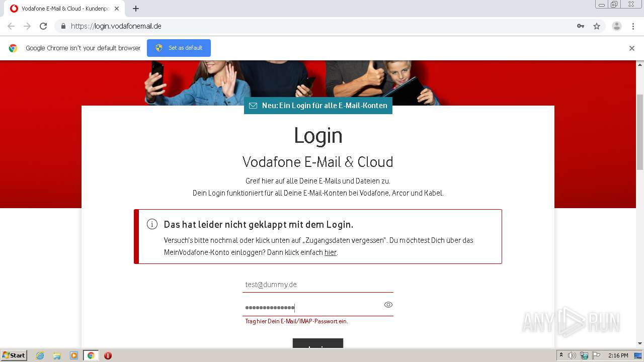Screen dimensions: 644x362
Task: Click the Chrome logo in the notification bar
Action: point(13,48)
